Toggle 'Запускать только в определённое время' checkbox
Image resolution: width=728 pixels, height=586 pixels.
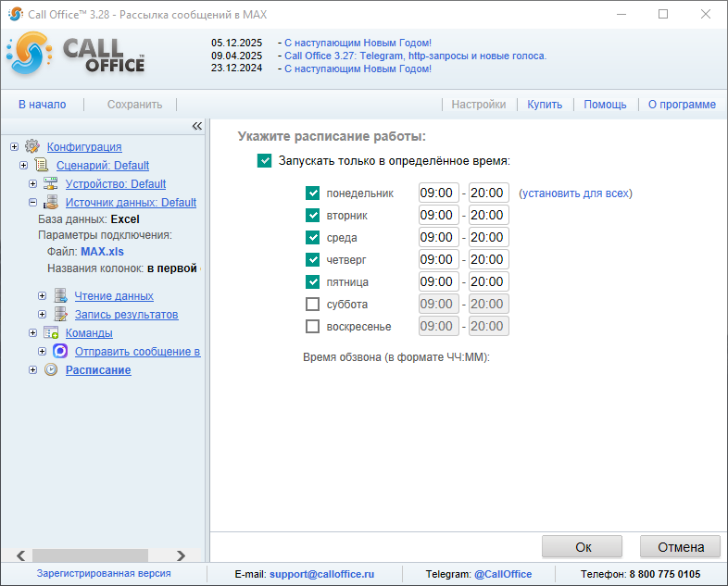coord(265,160)
